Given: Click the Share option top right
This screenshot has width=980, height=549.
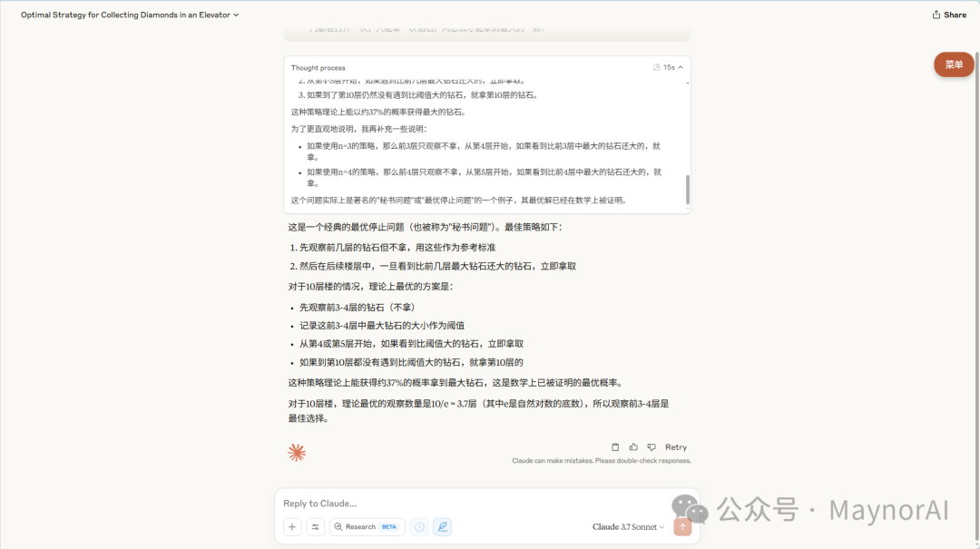Looking at the screenshot, I should click(947, 15).
